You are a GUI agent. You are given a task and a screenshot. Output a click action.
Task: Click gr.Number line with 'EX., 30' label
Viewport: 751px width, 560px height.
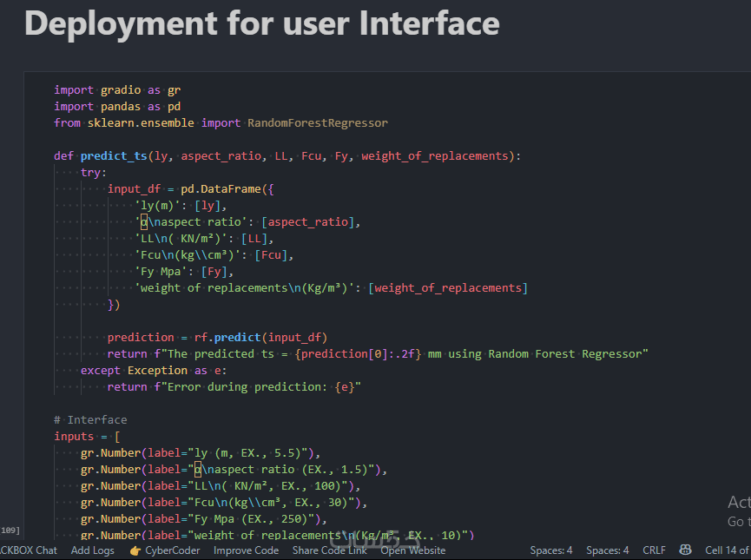click(x=224, y=503)
